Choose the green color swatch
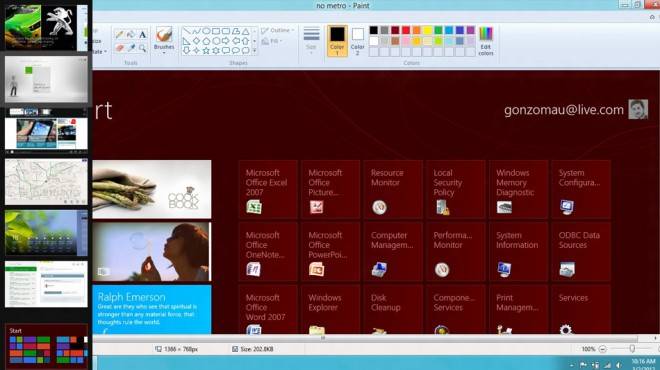This screenshot has height=370, width=660. click(438, 30)
